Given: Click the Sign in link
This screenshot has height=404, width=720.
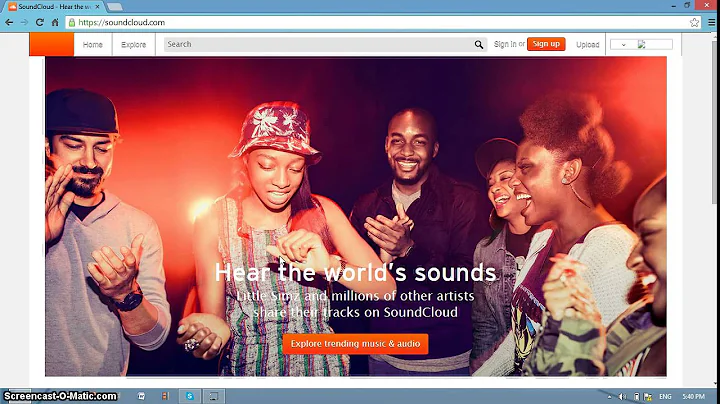Looking at the screenshot, I should 505,44.
